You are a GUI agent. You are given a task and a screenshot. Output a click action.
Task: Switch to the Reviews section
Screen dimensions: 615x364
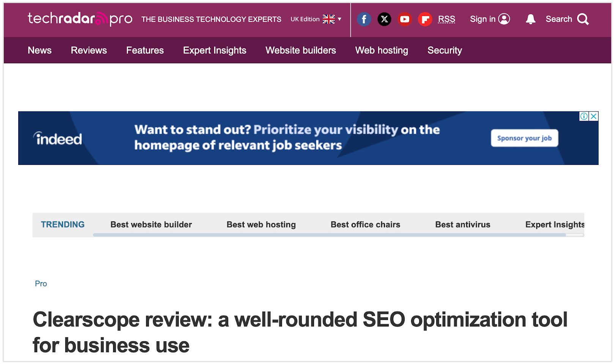tap(88, 50)
